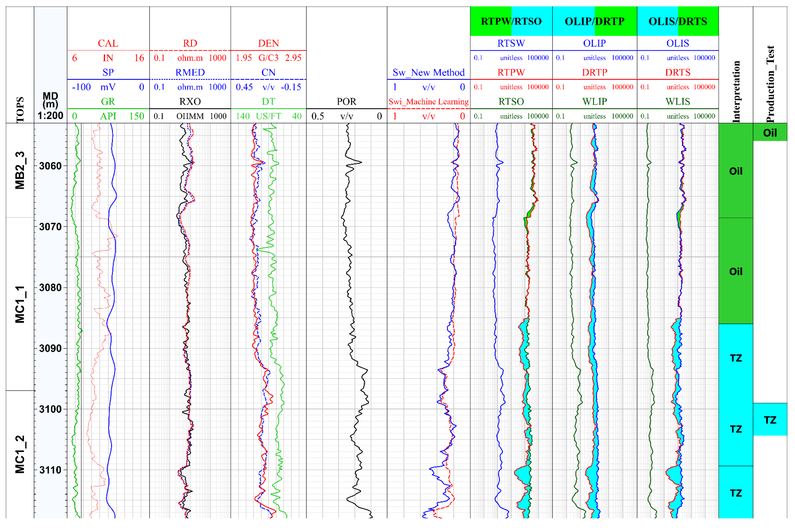Click the OLIS/DRTS header block
The width and height of the screenshot is (795, 532).
[678, 21]
